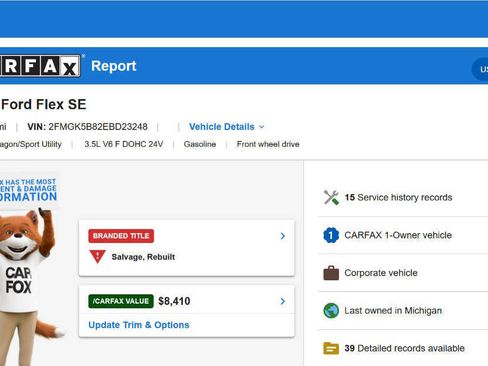Screen dimensions: 488x366
Task: Click the $8,410 value amount
Action: 174,301
